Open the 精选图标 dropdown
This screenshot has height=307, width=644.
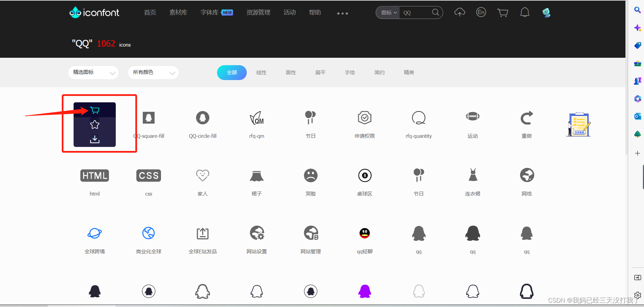(x=93, y=72)
